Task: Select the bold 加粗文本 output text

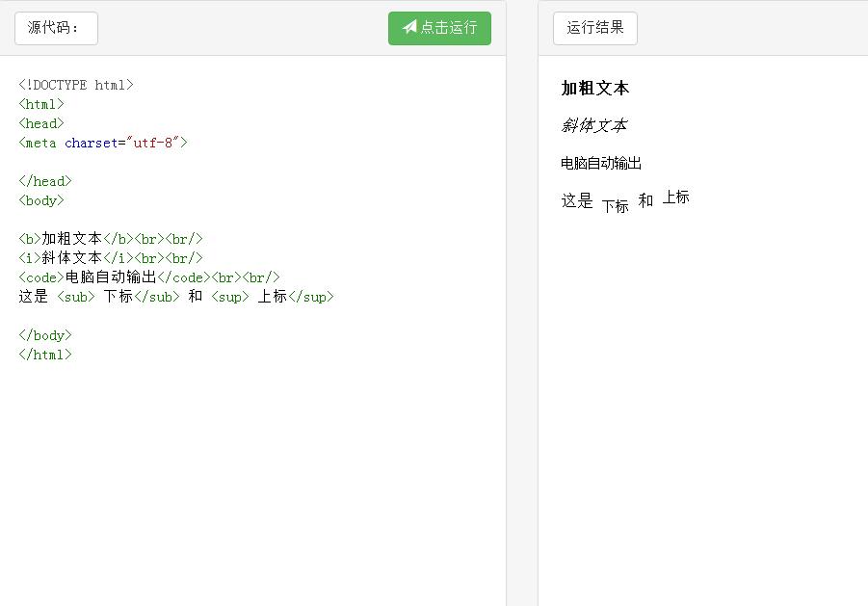Action: tap(592, 88)
